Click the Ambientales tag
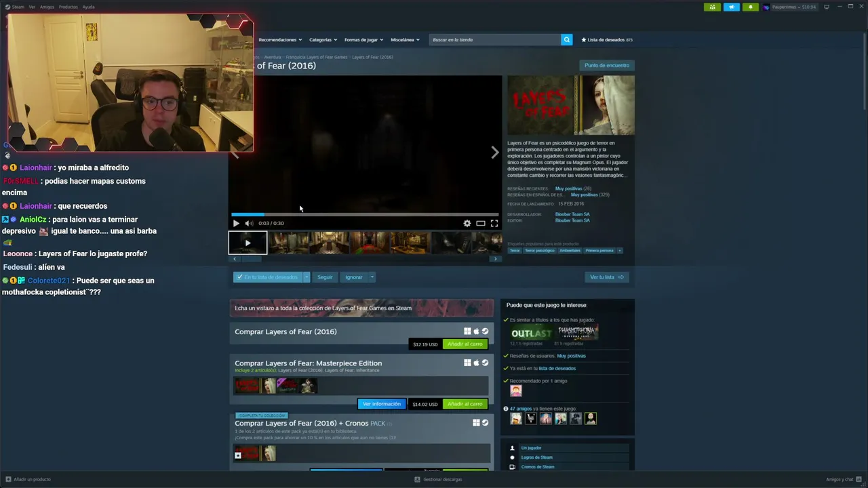The height and width of the screenshot is (488, 868). point(570,251)
